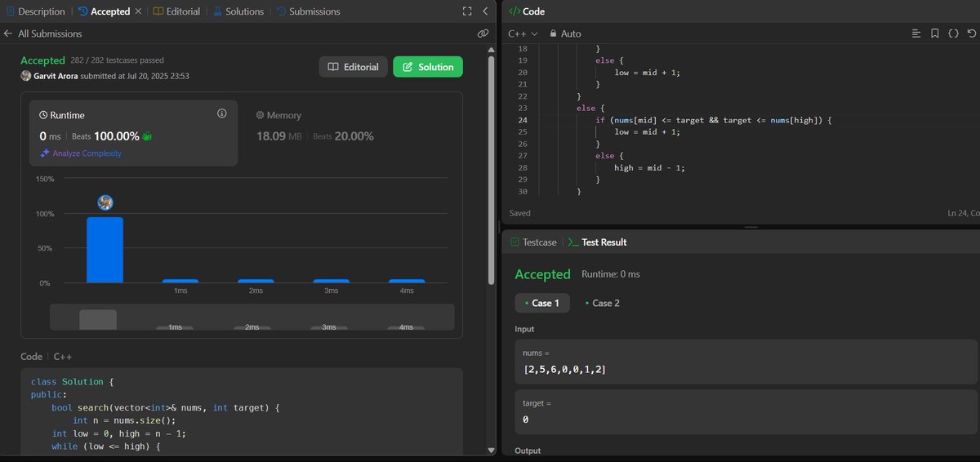This screenshot has width=980, height=462.
Task: Click the reset code icon in editor toolbar
Action: pyautogui.click(x=971, y=33)
